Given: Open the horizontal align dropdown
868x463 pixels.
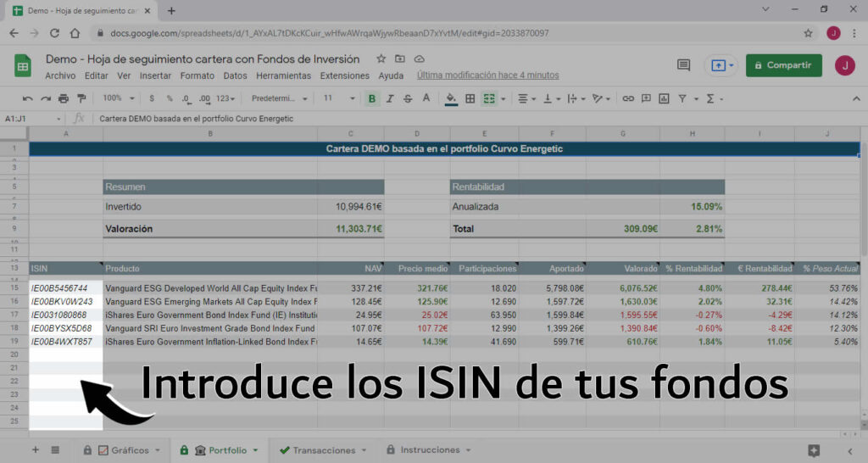Looking at the screenshot, I should pos(526,98).
